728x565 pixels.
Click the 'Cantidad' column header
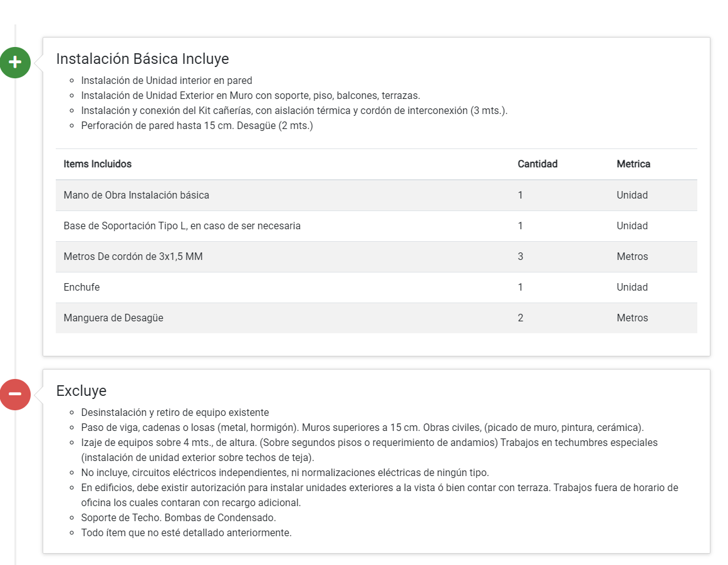coord(537,164)
